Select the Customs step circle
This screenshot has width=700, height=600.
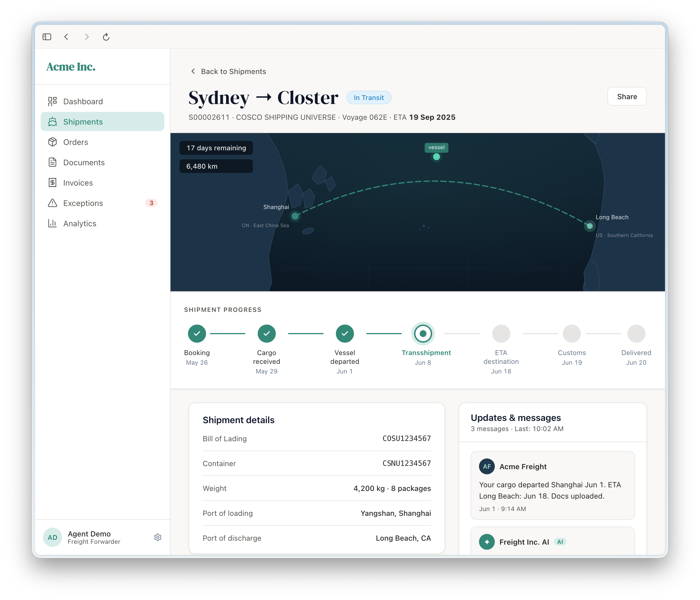(x=572, y=334)
